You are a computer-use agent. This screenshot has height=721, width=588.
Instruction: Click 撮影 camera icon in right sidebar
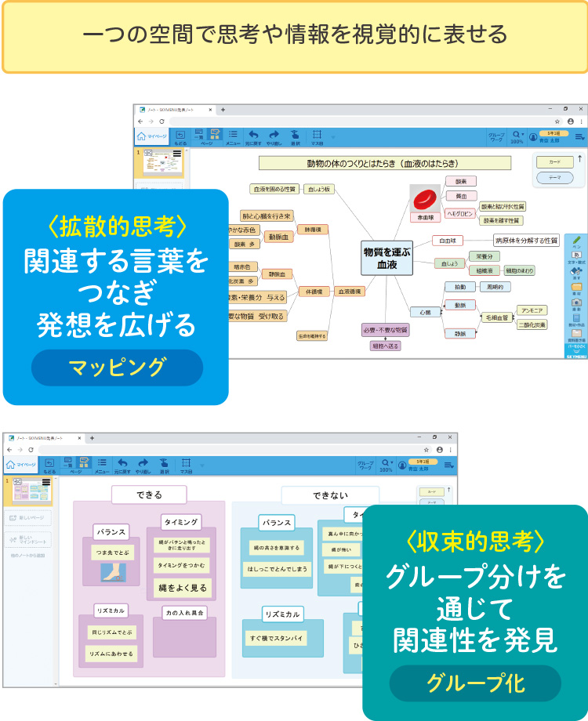pyautogui.click(x=576, y=304)
